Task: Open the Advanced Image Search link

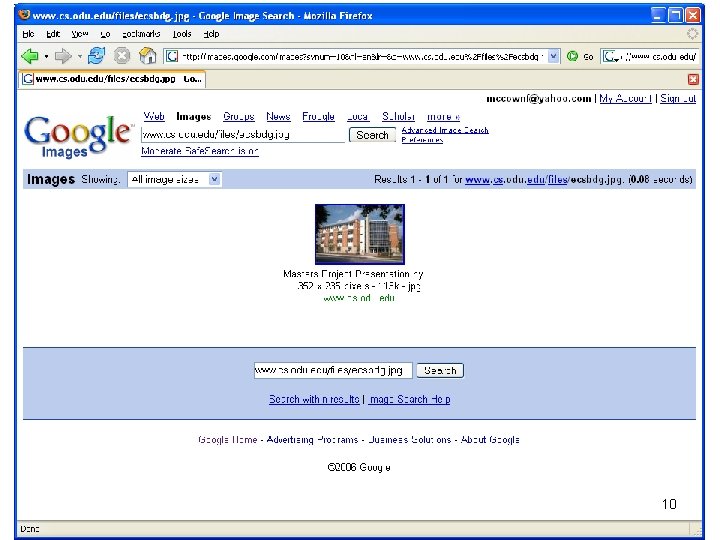Action: [445, 130]
